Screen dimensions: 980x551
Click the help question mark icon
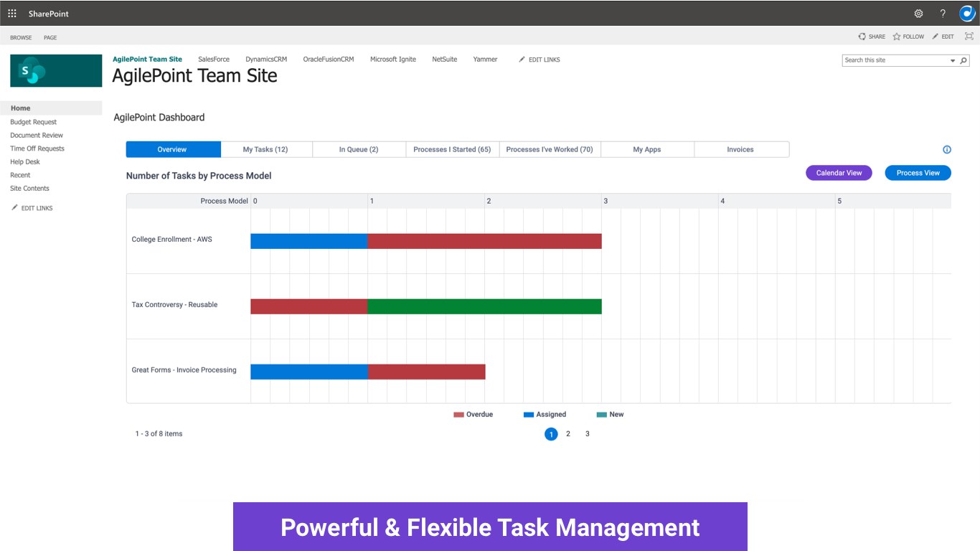[x=943, y=14]
